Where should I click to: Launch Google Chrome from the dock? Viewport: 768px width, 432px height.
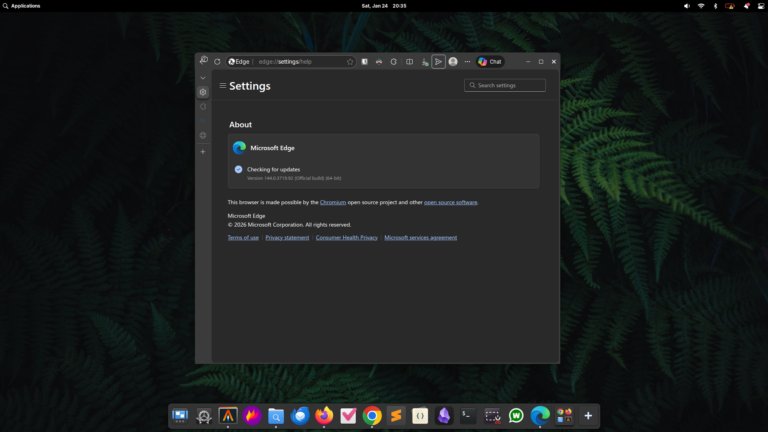point(372,415)
